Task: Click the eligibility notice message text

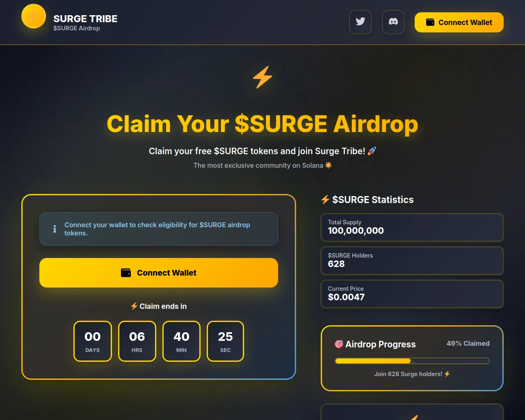Action: [x=157, y=229]
